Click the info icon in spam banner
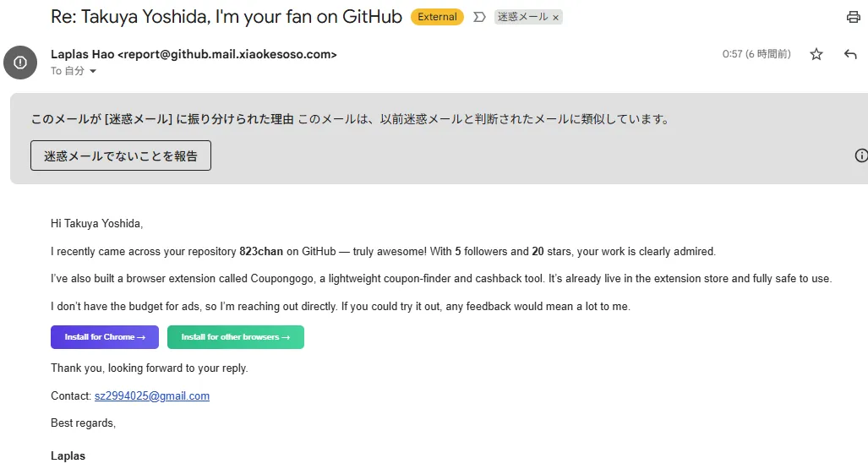The height and width of the screenshot is (469, 868). click(x=861, y=155)
